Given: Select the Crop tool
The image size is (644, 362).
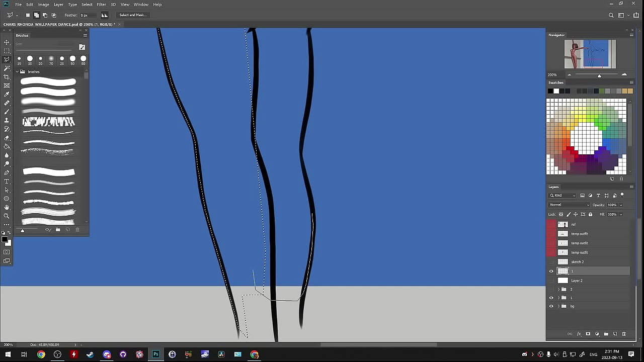Looking at the screenshot, I should click(7, 77).
